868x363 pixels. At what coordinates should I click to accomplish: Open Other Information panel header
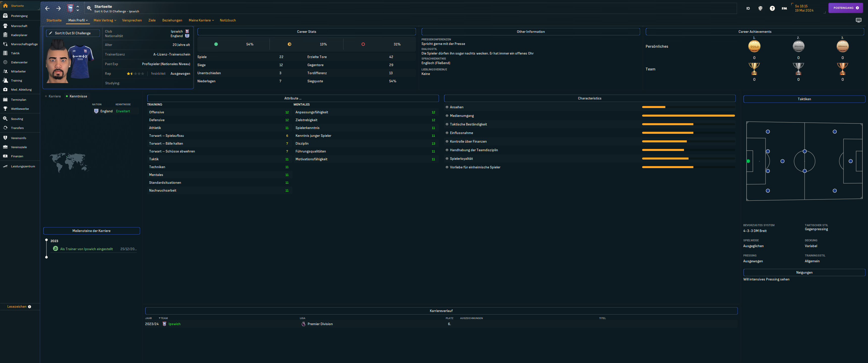[x=531, y=32]
